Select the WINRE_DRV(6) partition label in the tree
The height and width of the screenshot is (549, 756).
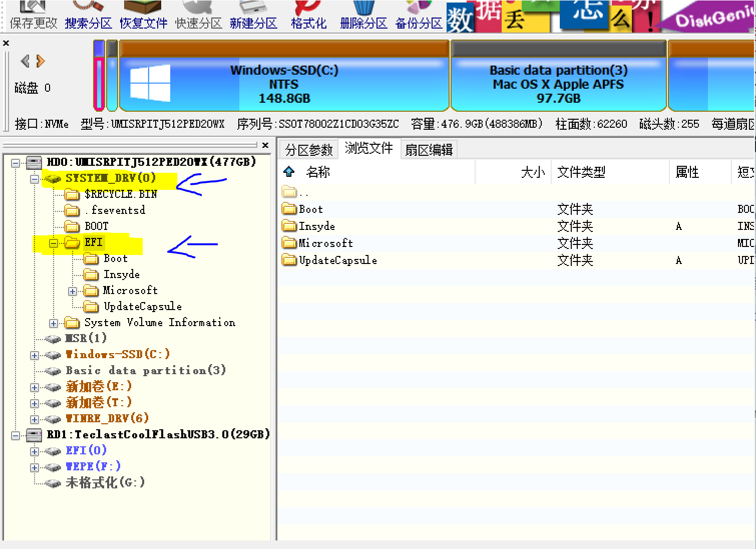click(107, 418)
